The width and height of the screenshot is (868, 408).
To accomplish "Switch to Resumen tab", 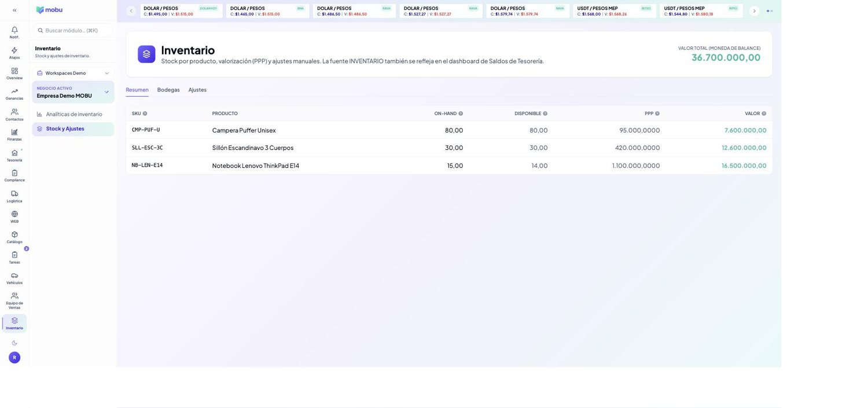I will (137, 90).
